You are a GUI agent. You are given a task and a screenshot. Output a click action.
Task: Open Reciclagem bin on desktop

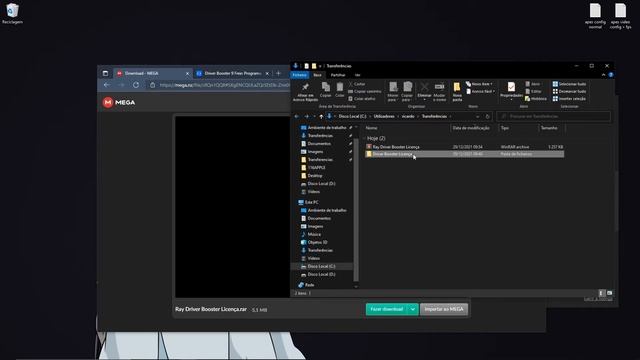point(12,13)
